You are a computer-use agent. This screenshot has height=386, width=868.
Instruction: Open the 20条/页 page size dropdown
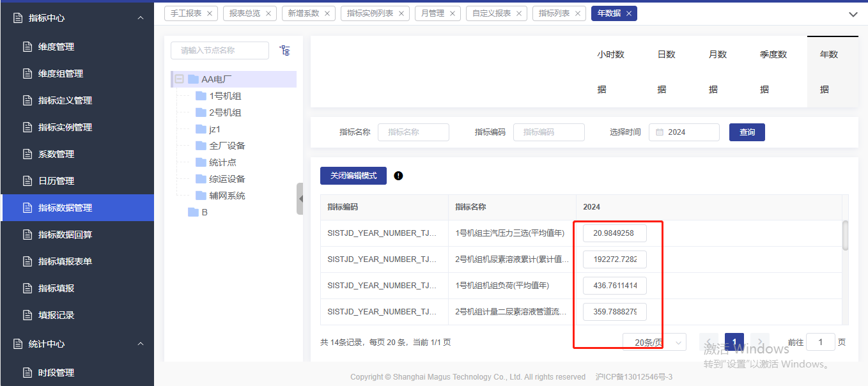click(654, 343)
